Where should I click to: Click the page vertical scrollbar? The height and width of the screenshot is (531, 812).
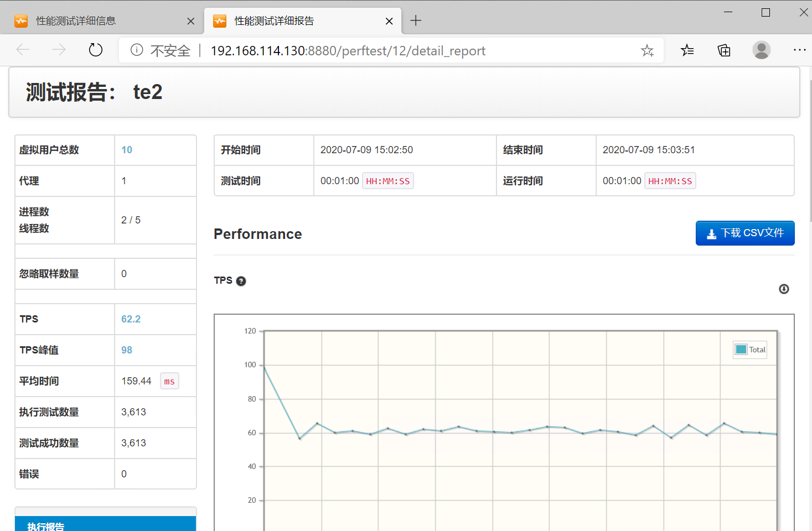tap(810, 149)
